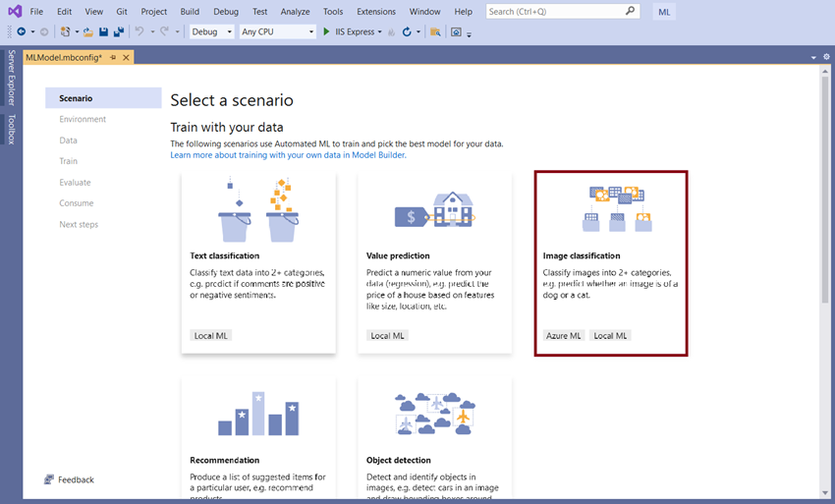Click in the Search (Ctrl+Q) box
835x504 pixels.
[x=562, y=11]
